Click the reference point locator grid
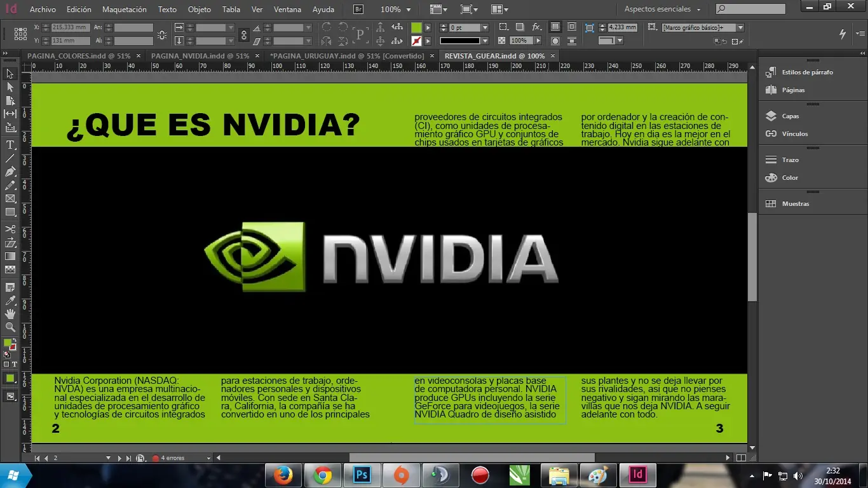The height and width of the screenshot is (488, 868). (x=20, y=34)
